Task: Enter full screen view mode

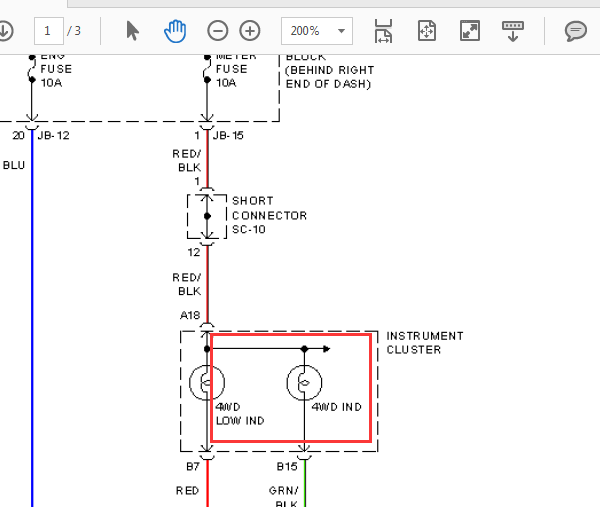Action: click(470, 31)
